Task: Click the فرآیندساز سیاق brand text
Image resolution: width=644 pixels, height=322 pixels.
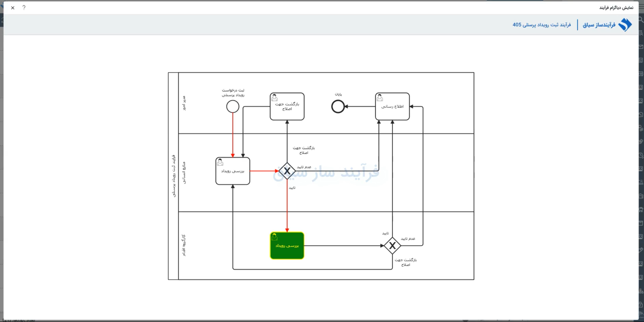Action: tap(599, 25)
